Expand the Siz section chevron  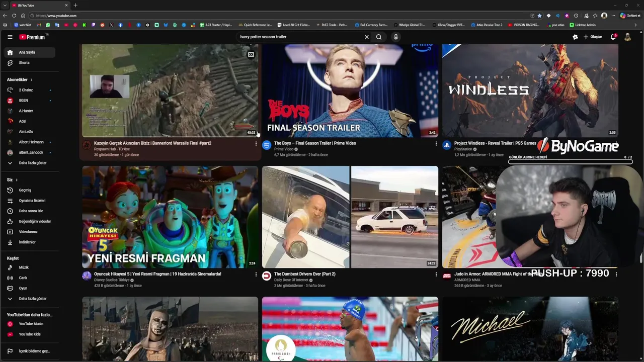17,179
